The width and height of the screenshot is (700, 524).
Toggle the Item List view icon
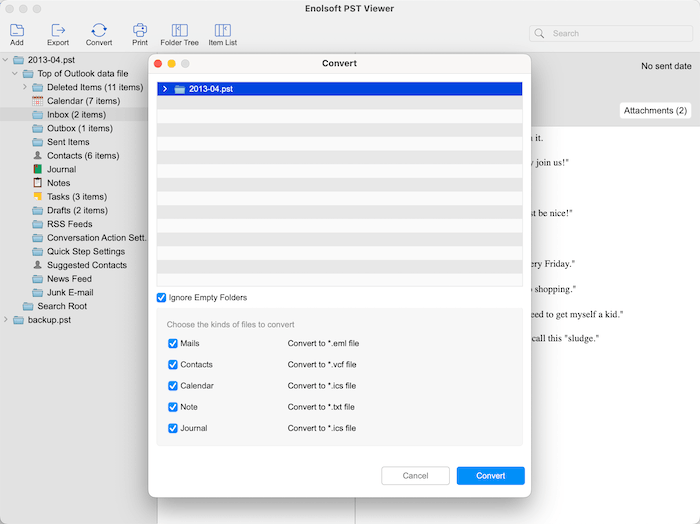tap(222, 31)
